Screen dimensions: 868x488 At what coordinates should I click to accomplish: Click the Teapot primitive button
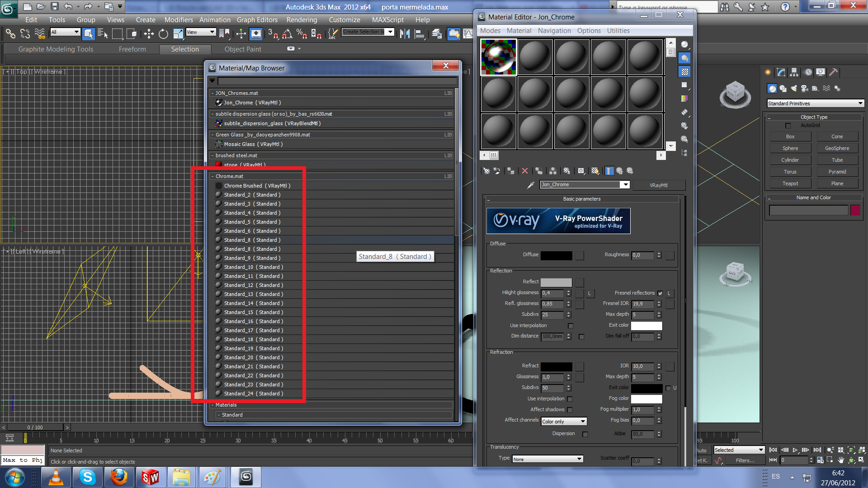[790, 183]
